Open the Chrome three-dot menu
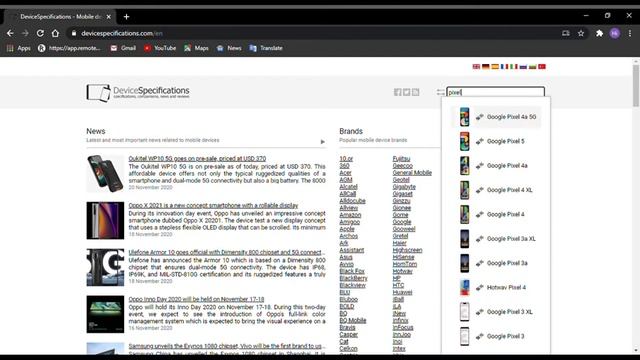Image resolution: width=640 pixels, height=360 pixels. [630, 33]
